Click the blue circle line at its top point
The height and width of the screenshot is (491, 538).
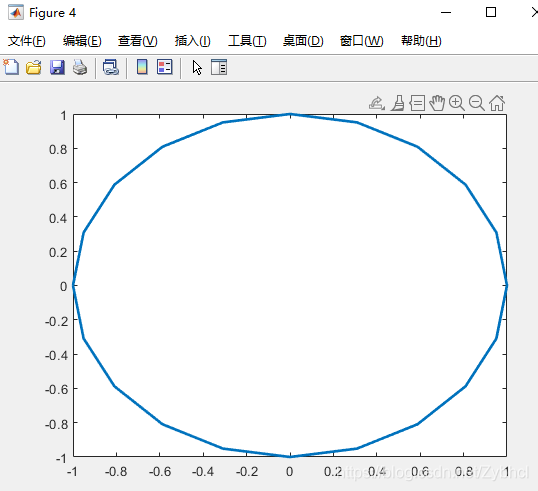(x=290, y=114)
